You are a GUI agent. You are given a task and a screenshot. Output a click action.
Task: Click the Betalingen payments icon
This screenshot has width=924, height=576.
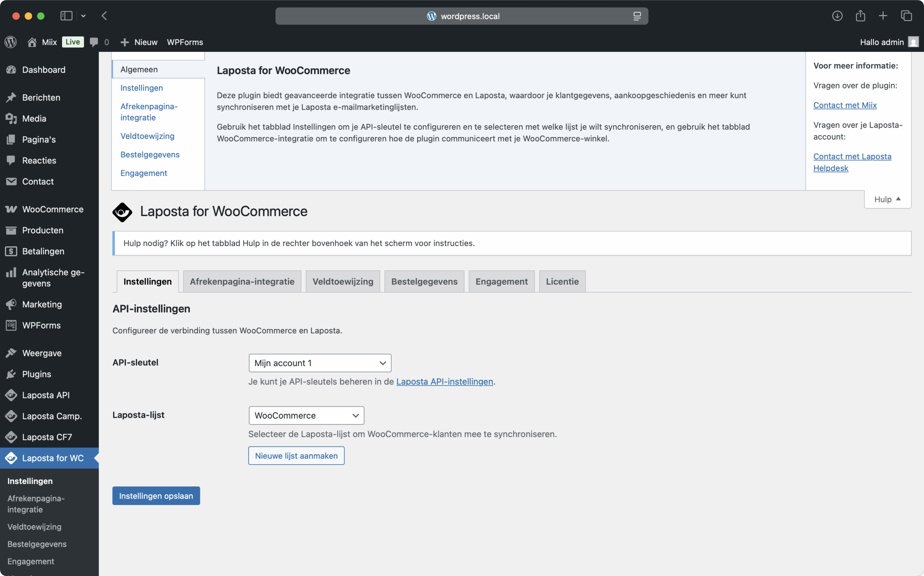tap(11, 251)
